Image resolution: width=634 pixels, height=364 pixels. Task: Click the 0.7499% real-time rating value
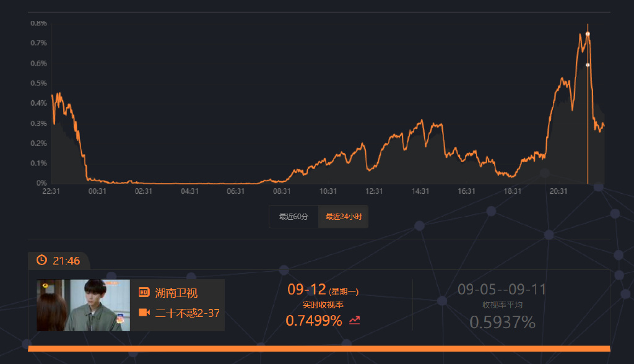pyautogui.click(x=316, y=319)
